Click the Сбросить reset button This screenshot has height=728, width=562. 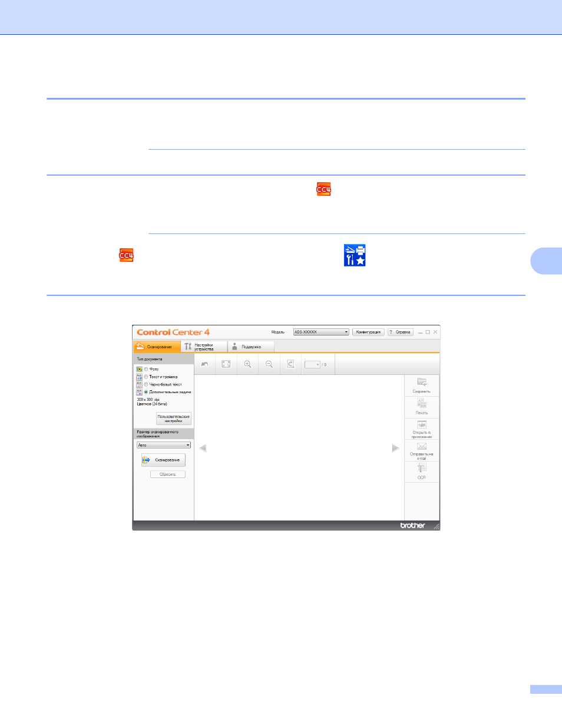pos(168,474)
